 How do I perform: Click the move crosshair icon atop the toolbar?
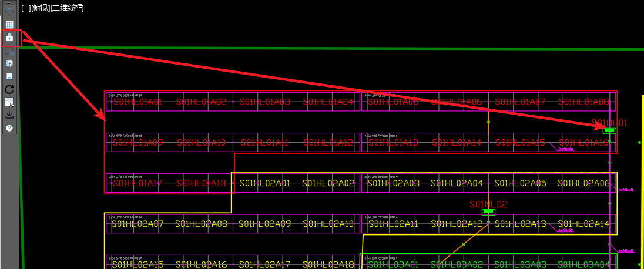click(x=9, y=12)
